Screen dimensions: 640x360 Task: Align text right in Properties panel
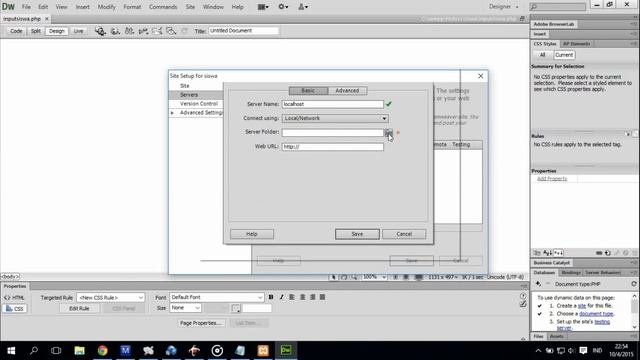[x=313, y=297]
